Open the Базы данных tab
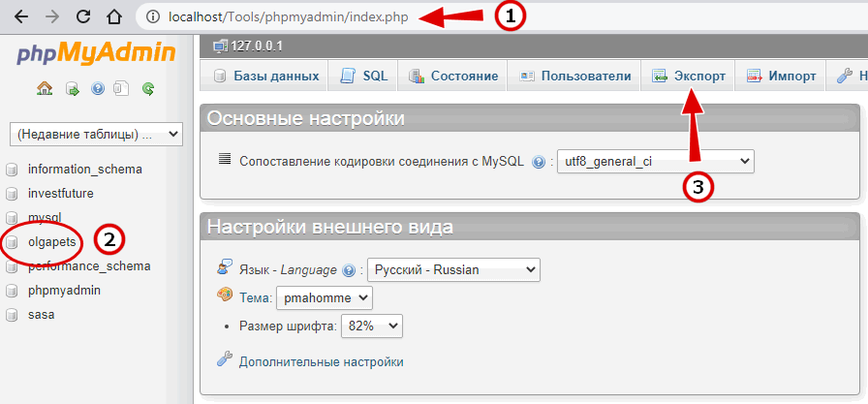The image size is (868, 404). tap(264, 76)
